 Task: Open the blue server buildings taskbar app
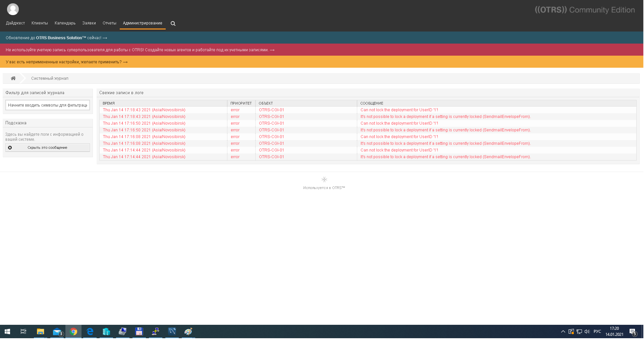(x=106, y=331)
